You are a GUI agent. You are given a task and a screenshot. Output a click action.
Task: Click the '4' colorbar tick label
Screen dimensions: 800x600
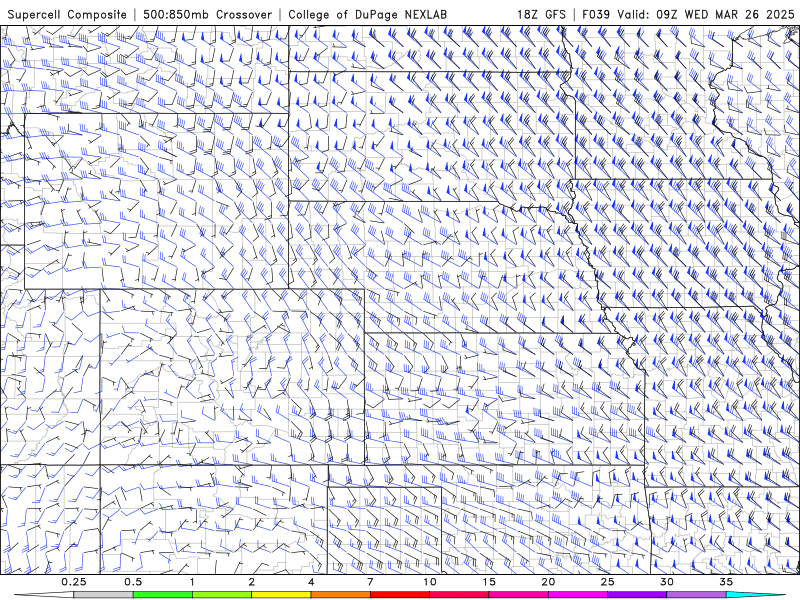(x=311, y=582)
